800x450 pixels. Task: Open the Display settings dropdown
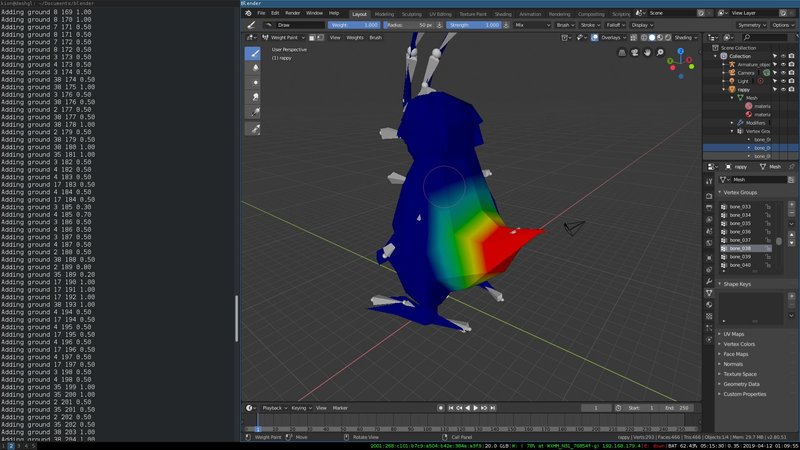(x=642, y=25)
